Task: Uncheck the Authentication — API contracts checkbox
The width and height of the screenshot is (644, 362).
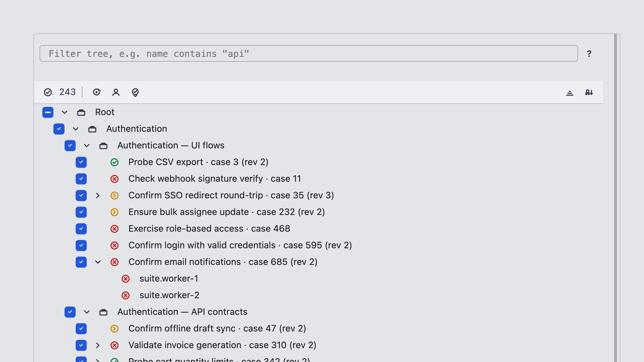Action: click(x=70, y=312)
